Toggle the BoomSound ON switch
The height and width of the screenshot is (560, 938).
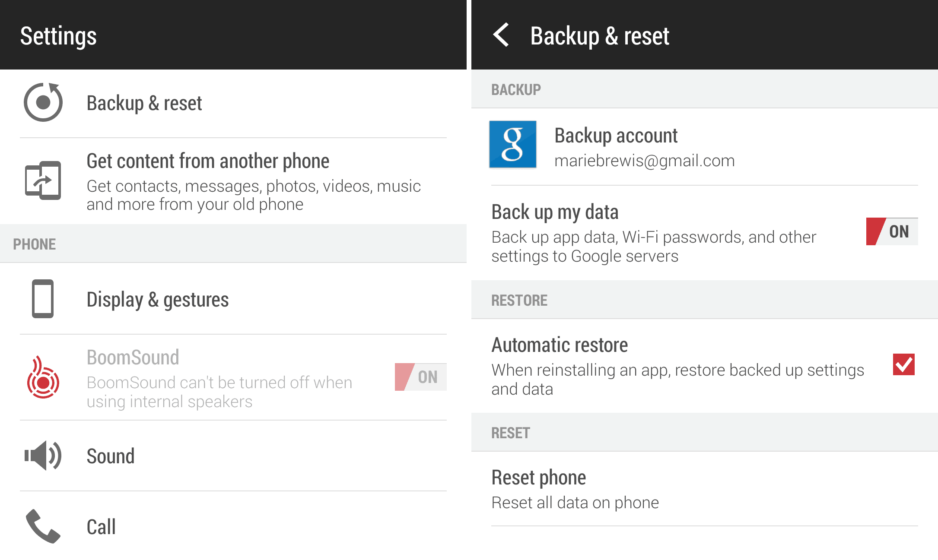point(420,377)
